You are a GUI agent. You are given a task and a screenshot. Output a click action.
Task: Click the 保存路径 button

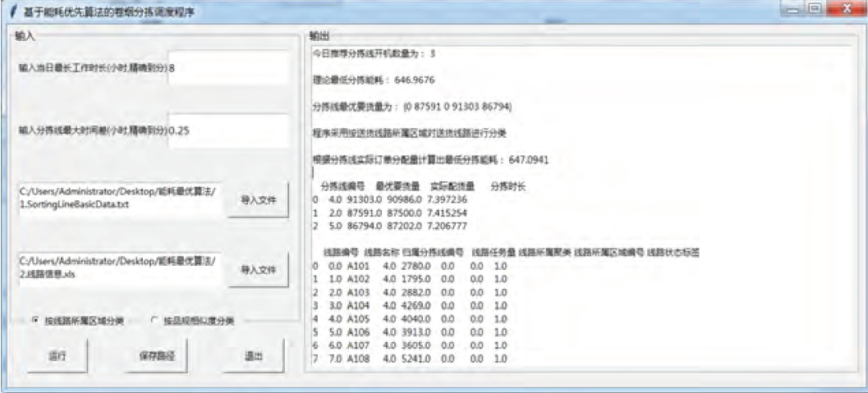[156, 356]
